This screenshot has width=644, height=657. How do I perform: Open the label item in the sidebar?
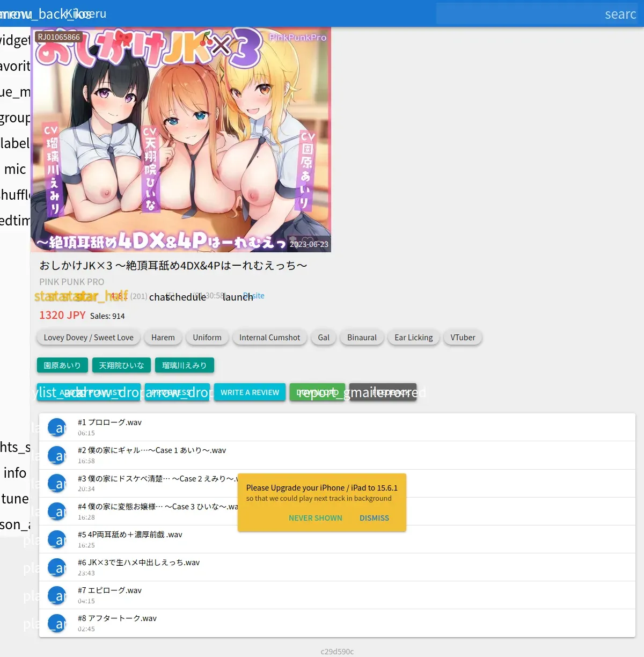[15, 143]
